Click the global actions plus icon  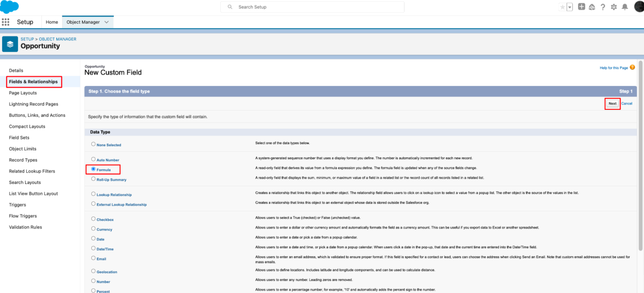click(582, 7)
